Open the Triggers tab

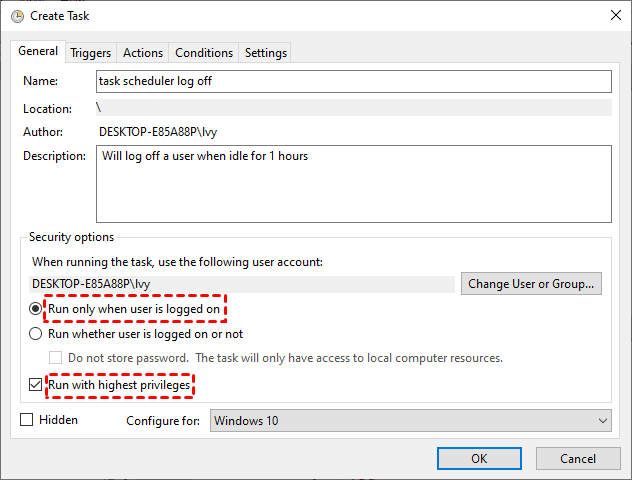coord(90,53)
